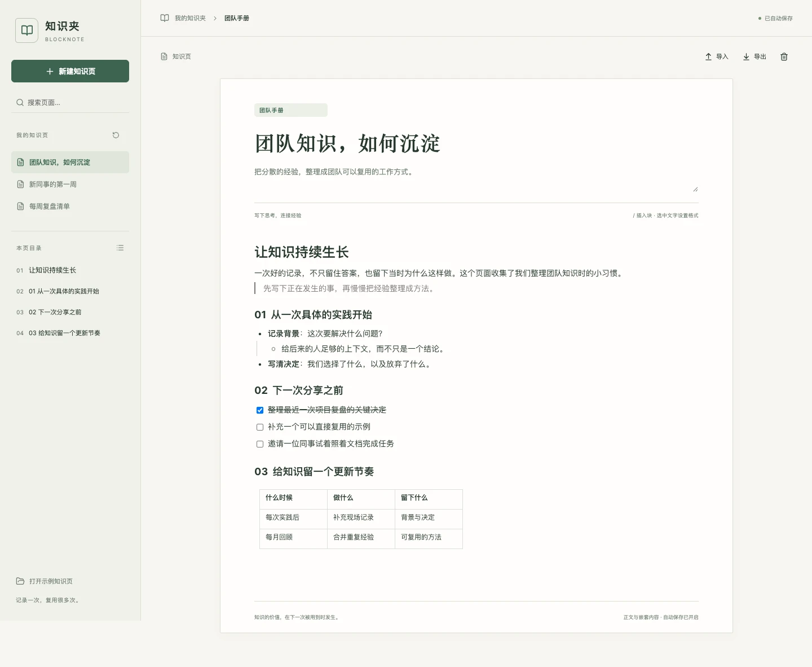Click the page icon of 每周复盘清单
Screen dimensions: 812x667
[x=20, y=207]
